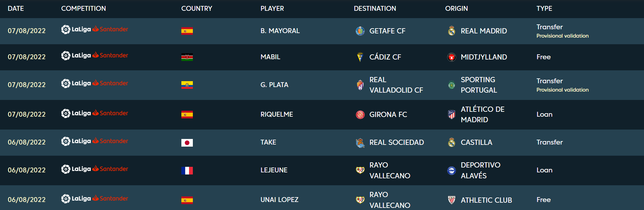Open player B. MAYORAL
Screen dimensions: 644x210
[x=280, y=31]
